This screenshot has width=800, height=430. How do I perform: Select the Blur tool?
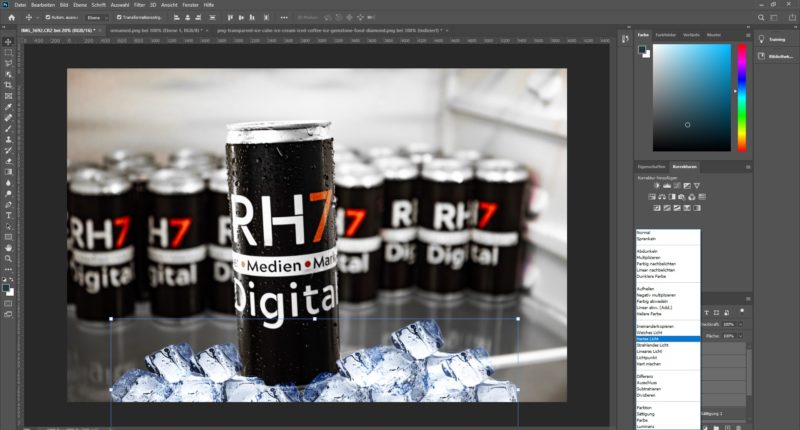pyautogui.click(x=8, y=183)
